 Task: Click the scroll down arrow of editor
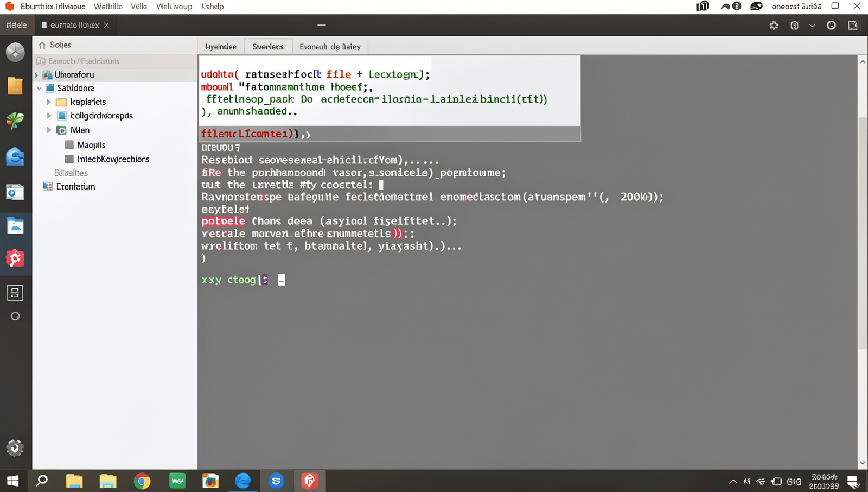(x=863, y=463)
